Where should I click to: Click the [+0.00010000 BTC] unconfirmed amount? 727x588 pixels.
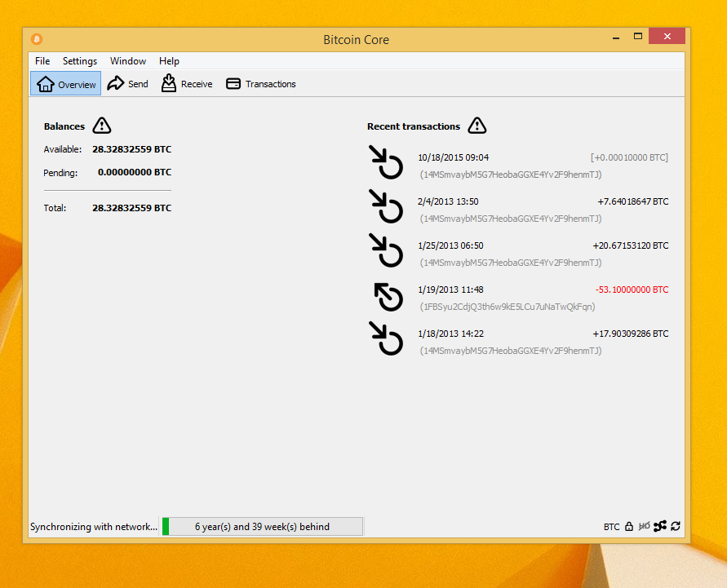pos(629,157)
